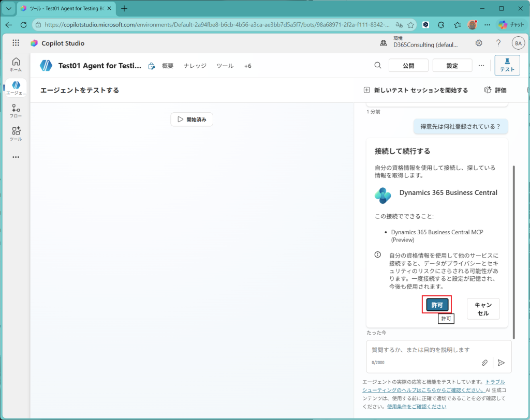Go to ホーム in the sidebar
The image size is (530, 420).
16,64
